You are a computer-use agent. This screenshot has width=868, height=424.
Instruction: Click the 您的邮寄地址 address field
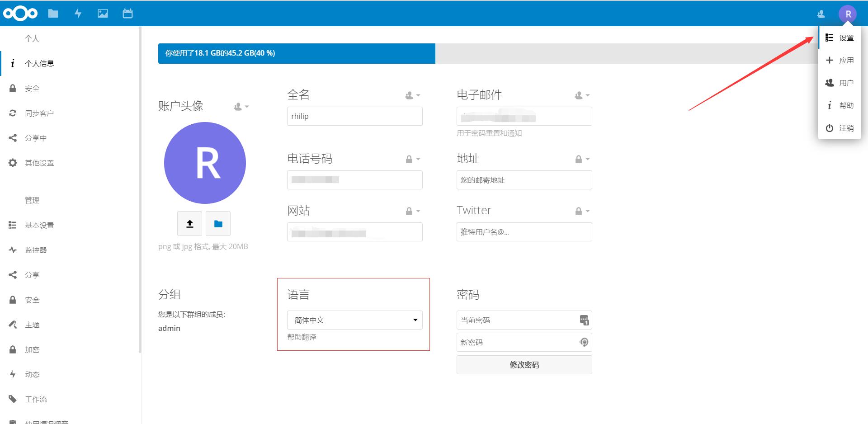click(x=524, y=180)
